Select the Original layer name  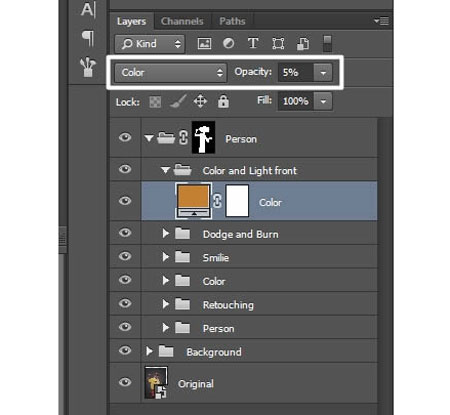196,384
